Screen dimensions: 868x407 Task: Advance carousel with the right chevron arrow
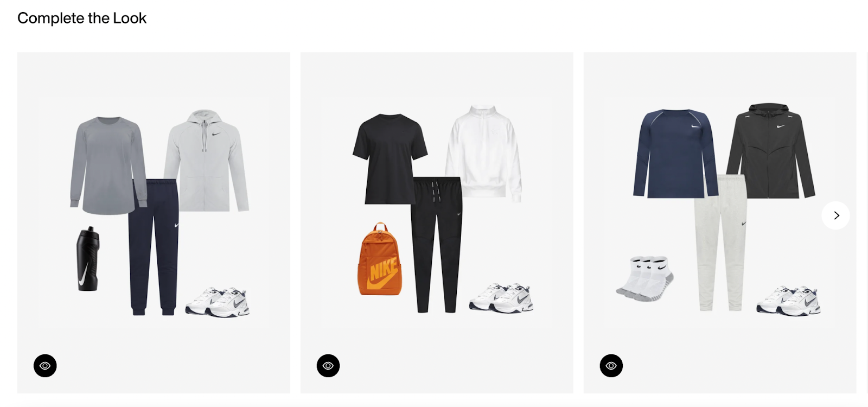836,215
